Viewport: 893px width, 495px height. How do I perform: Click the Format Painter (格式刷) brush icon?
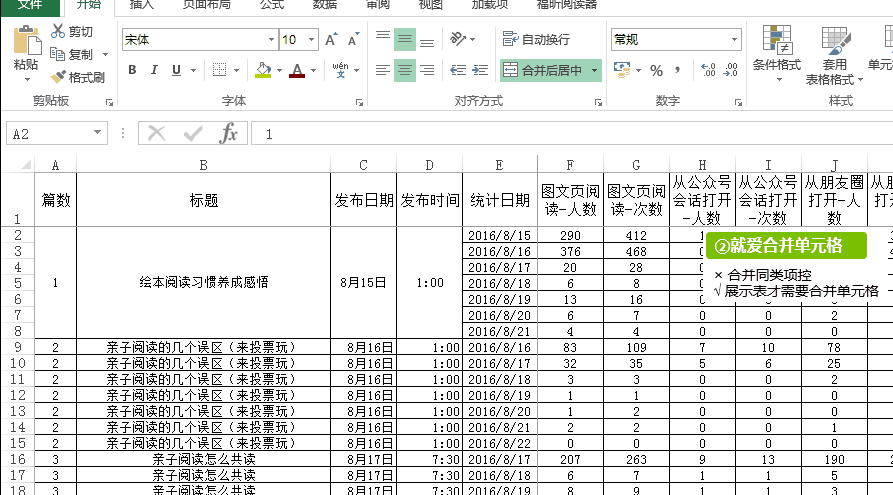[58, 77]
